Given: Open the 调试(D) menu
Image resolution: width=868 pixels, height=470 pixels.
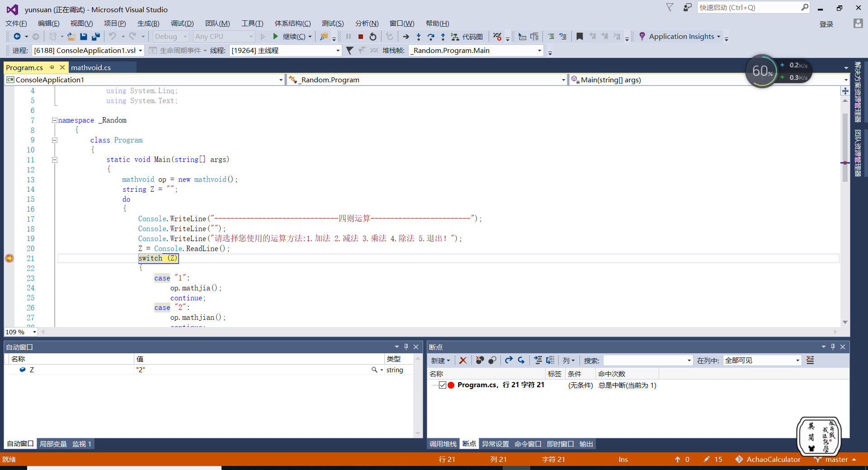Looking at the screenshot, I should click(x=182, y=24).
